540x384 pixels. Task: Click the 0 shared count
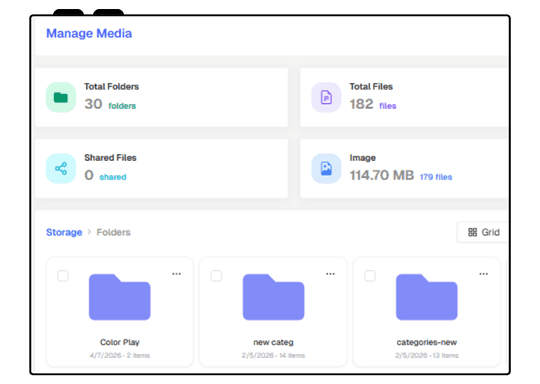tap(105, 175)
